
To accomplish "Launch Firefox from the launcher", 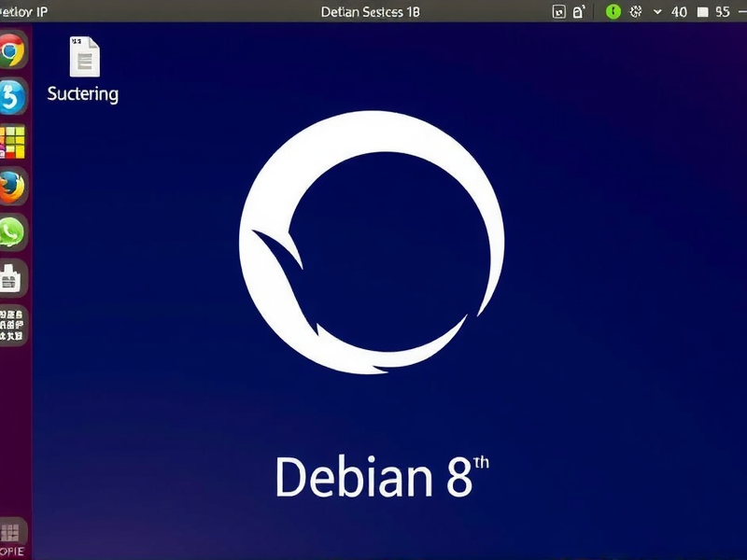I will pos(11,187).
